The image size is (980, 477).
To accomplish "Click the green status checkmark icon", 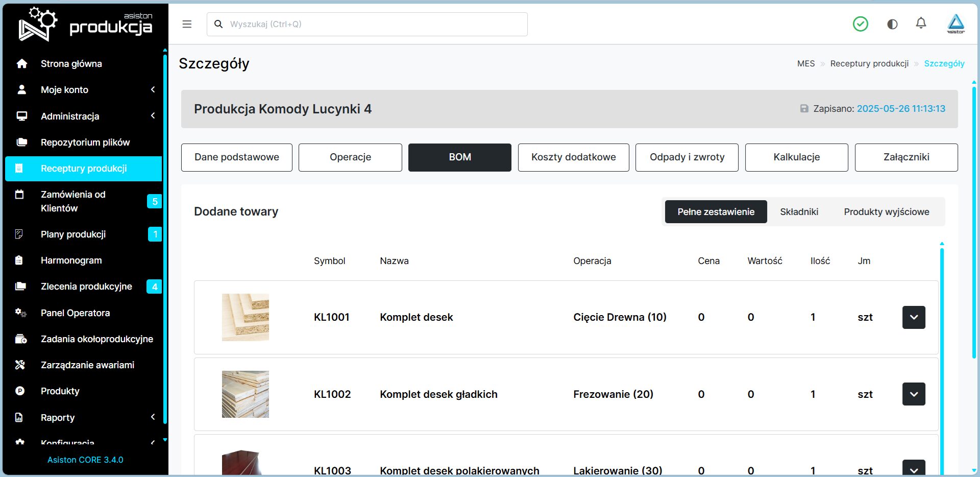I will tap(861, 24).
